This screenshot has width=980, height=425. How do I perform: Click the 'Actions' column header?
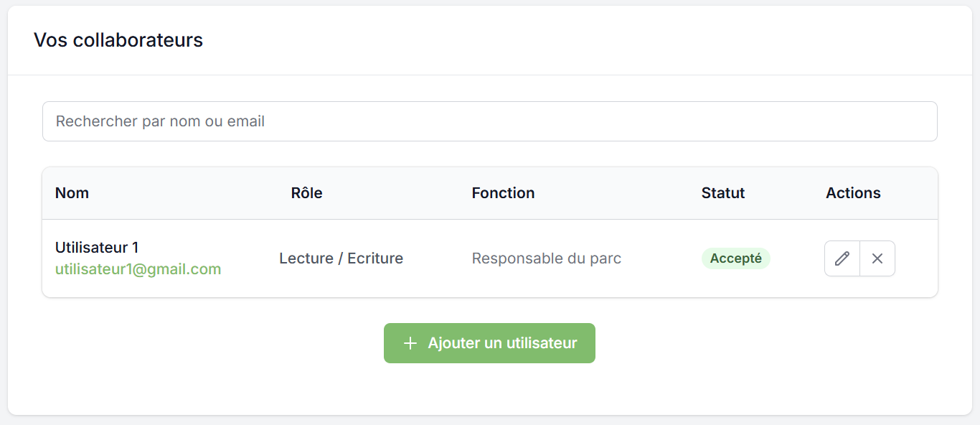pos(853,193)
